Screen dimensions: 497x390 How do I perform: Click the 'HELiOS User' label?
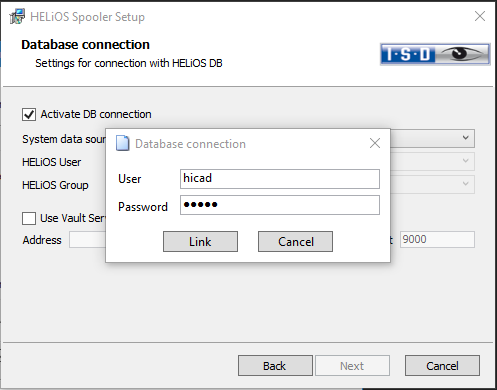coord(52,162)
